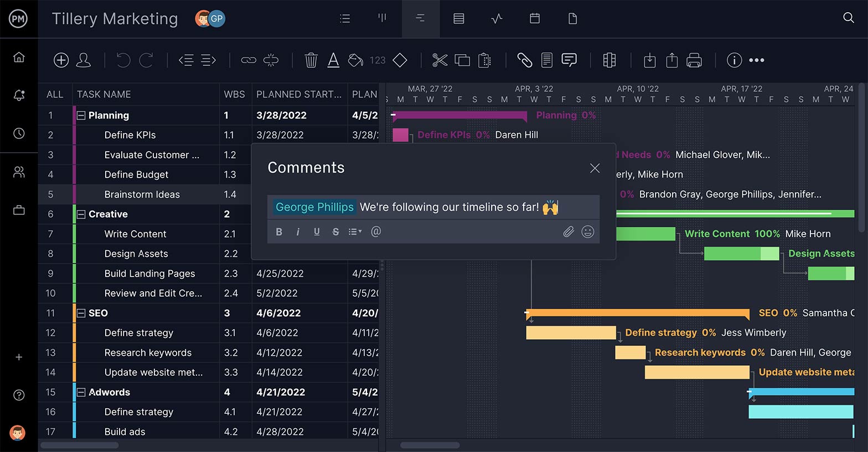Toggle italic formatting in comment editor

coord(298,232)
